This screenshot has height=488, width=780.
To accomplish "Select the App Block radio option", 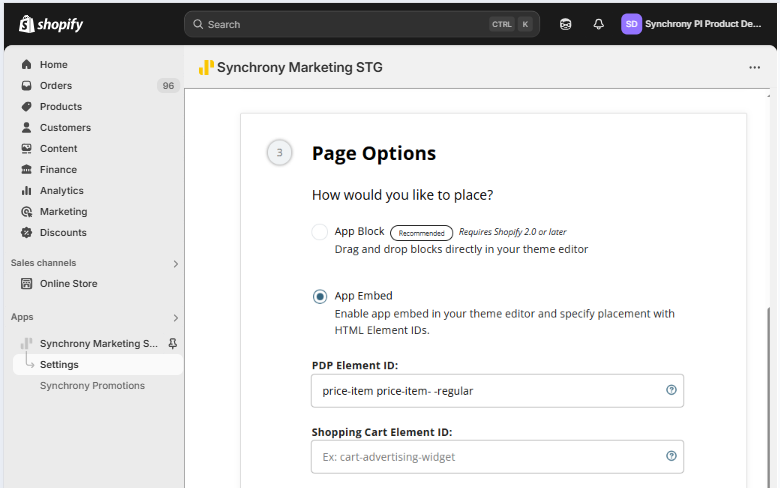I will pyautogui.click(x=320, y=232).
